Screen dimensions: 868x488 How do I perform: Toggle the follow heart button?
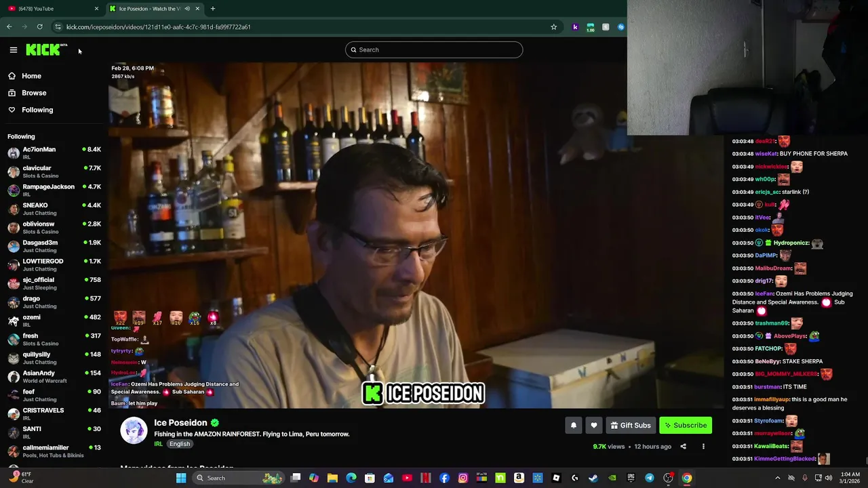594,425
